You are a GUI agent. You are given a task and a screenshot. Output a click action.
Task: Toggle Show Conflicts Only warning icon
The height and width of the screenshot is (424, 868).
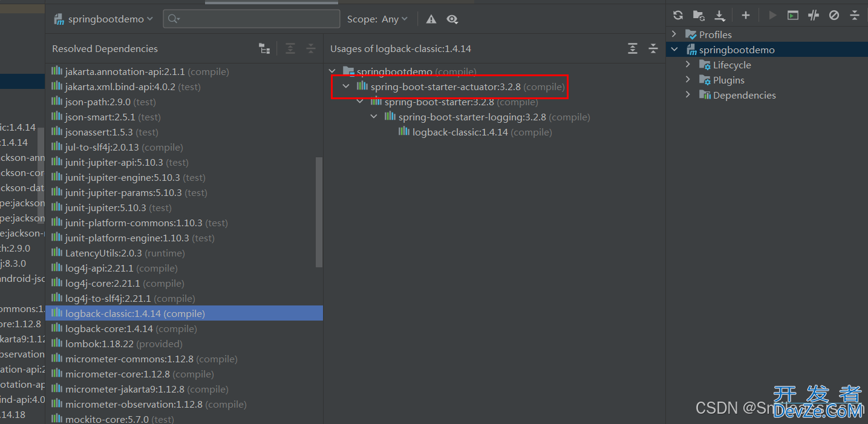431,19
